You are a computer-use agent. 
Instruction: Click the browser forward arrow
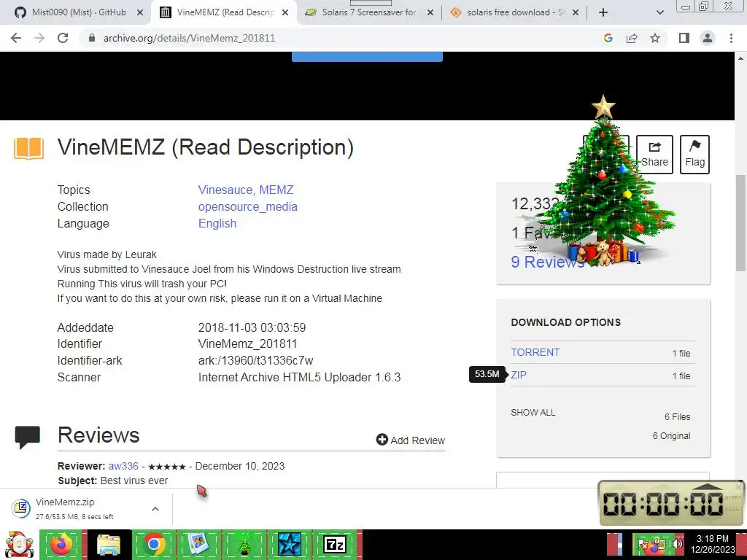point(39,38)
